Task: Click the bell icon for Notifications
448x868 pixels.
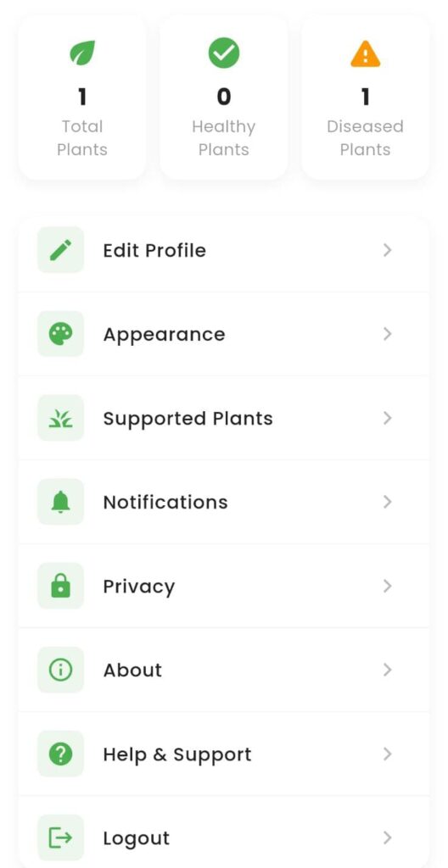Action: coord(60,502)
